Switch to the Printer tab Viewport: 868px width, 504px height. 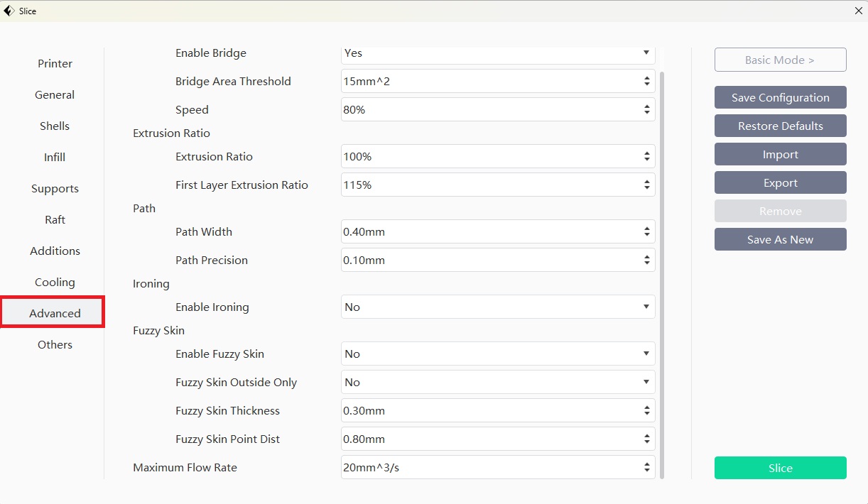[x=55, y=64]
